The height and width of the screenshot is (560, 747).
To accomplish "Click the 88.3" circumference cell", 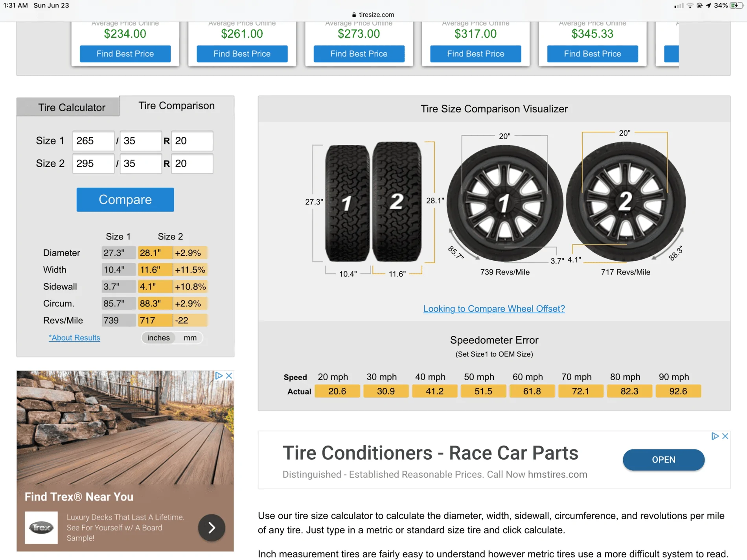I will [x=155, y=304].
